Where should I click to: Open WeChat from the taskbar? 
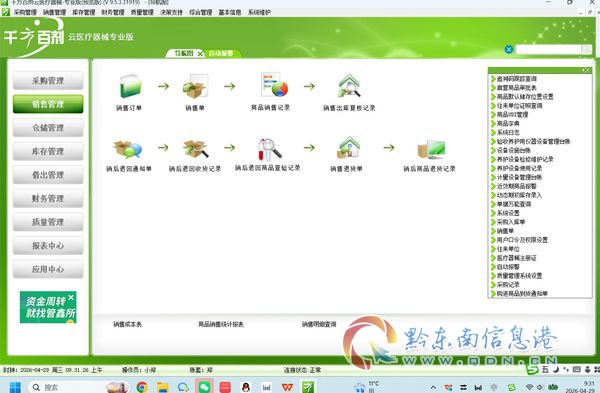click(x=204, y=387)
